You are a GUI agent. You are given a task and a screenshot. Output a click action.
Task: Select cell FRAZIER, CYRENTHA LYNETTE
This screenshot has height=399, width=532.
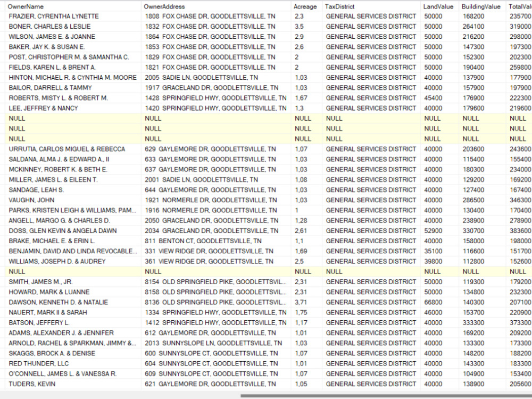click(73, 16)
